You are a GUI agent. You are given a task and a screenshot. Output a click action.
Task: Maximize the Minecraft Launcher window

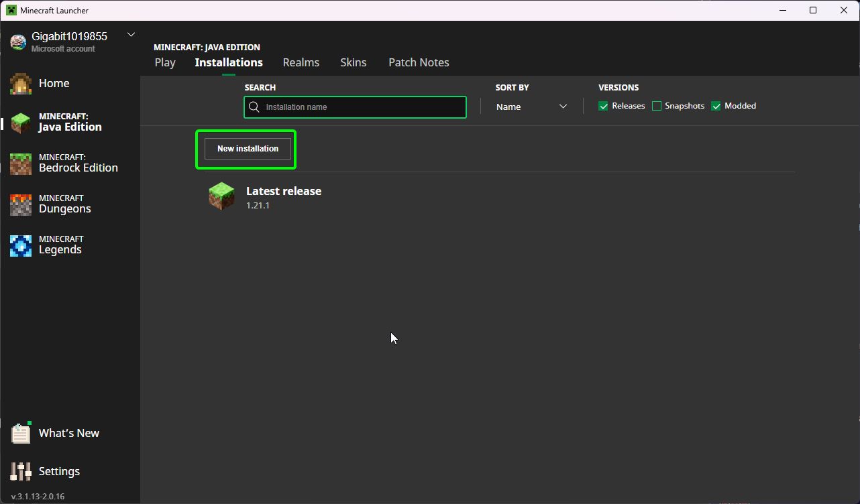(813, 10)
